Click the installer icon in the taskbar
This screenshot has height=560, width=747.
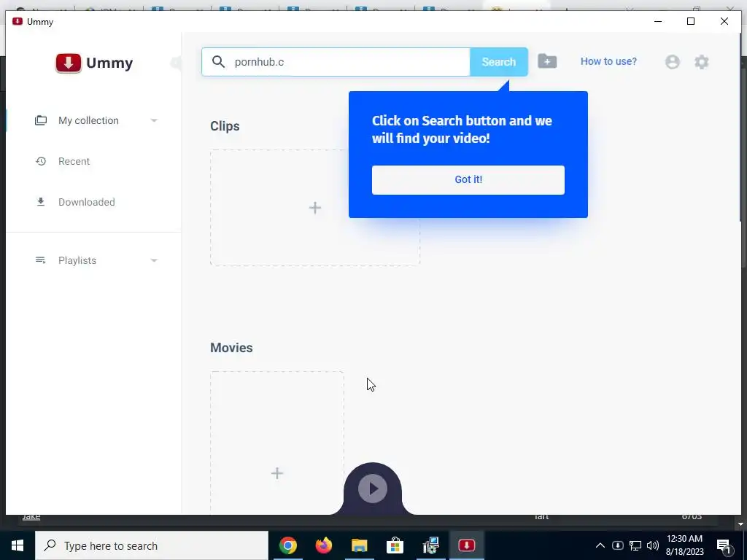tap(430, 545)
